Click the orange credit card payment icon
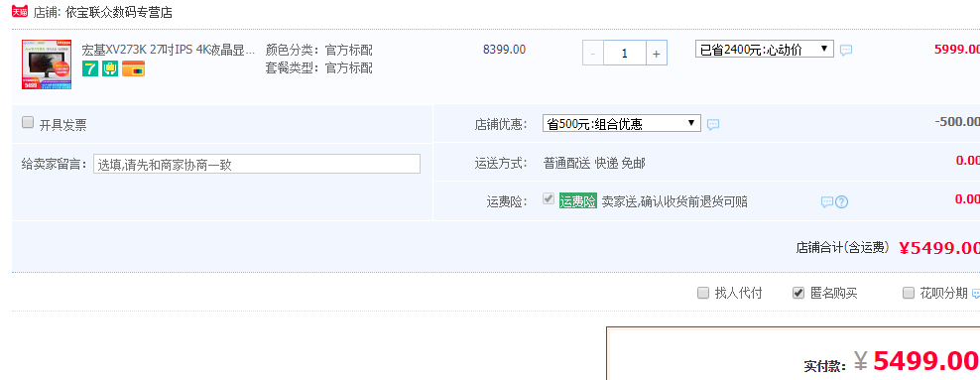 pos(133,68)
